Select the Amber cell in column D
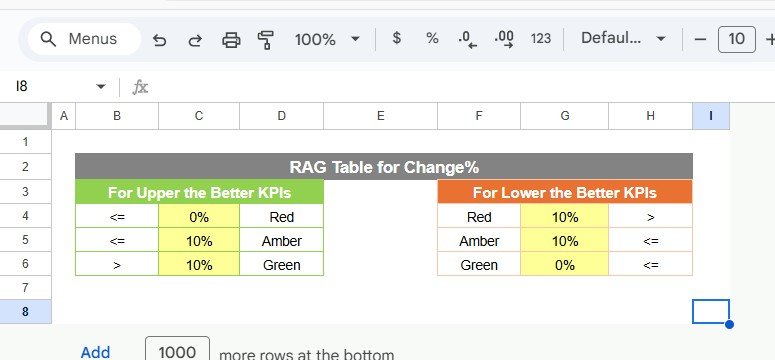 [x=281, y=240]
